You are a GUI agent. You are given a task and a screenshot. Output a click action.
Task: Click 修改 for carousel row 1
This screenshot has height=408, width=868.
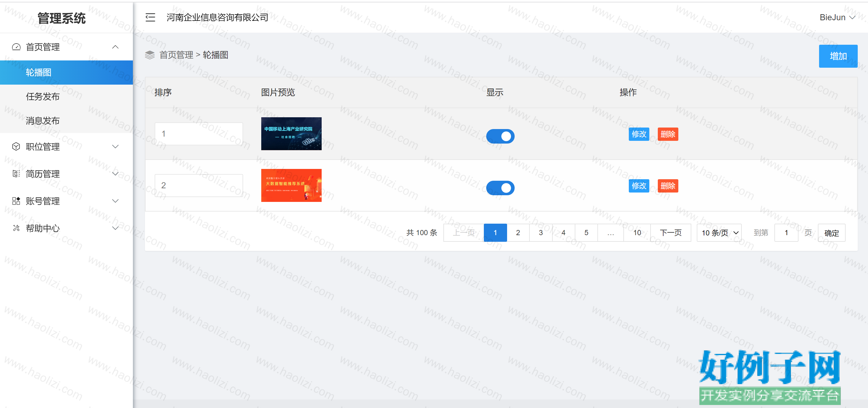click(639, 134)
